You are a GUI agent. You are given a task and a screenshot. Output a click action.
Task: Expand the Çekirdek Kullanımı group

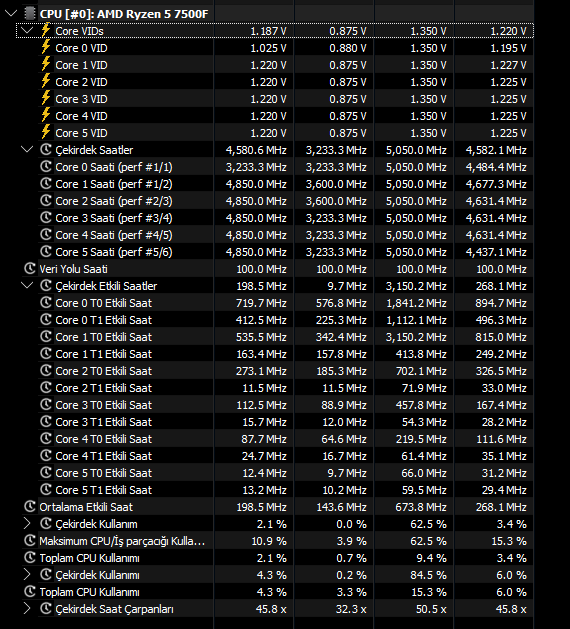[27, 574]
